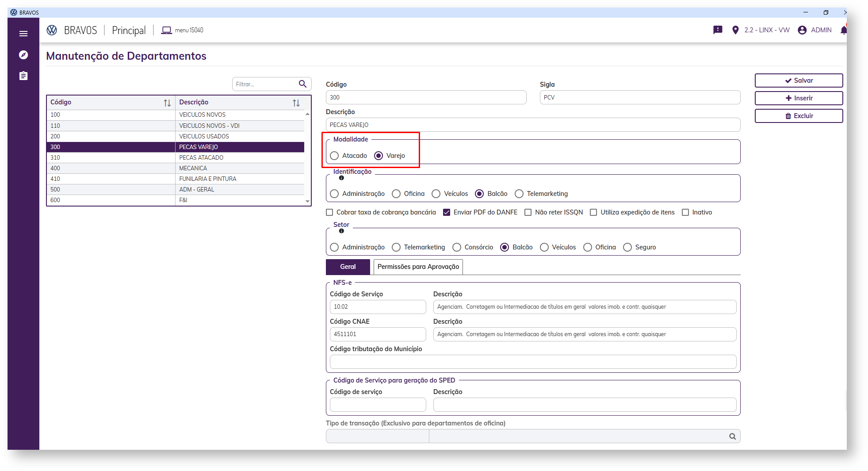Select Oficina in the Setor group
The image size is (868, 471).
588,247
